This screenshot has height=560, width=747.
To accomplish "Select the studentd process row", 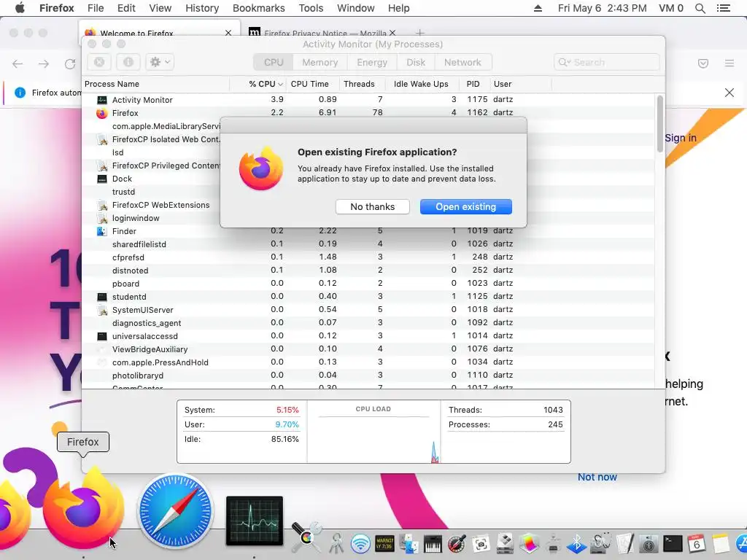I will [368, 297].
